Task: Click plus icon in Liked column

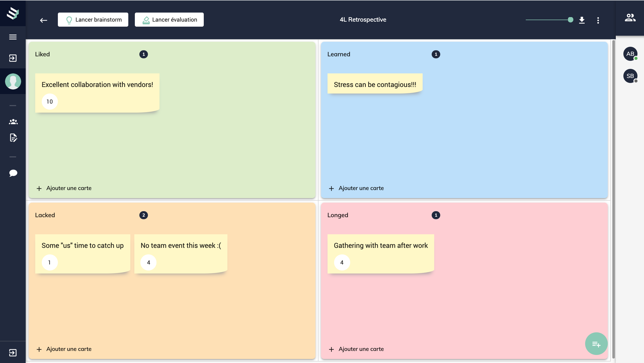Action: 39,188
